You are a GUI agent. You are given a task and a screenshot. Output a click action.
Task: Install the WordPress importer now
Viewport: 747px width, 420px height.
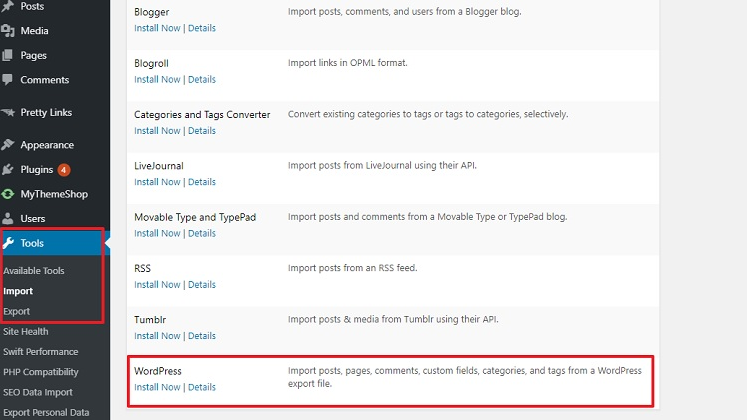pyautogui.click(x=157, y=387)
